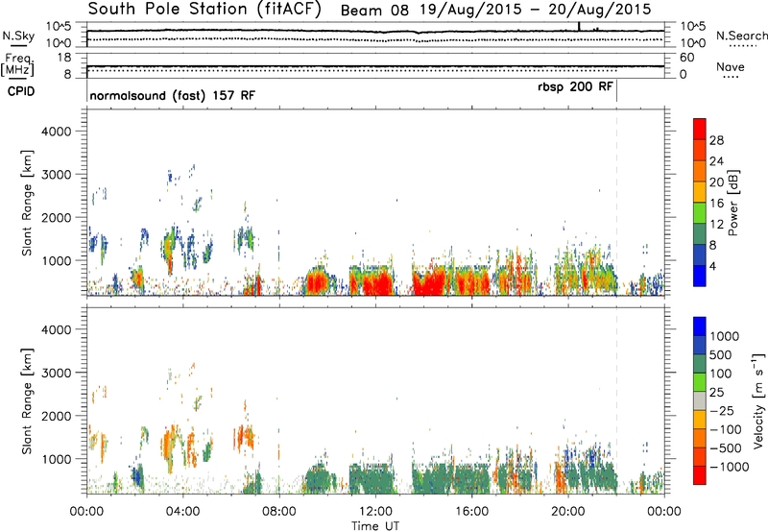Viewport: 768px width, 532px height.
Task: Click the '4' tick on Power colorbar
Action: coord(713,266)
